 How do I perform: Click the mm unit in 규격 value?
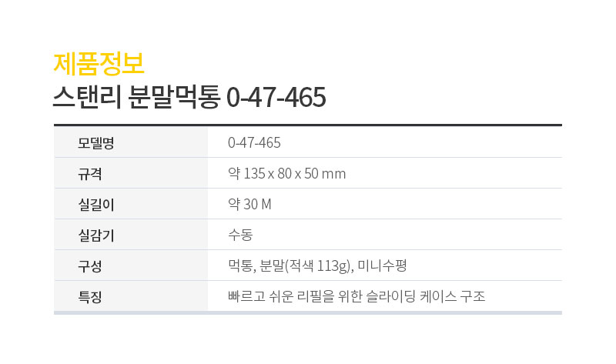click(x=333, y=174)
